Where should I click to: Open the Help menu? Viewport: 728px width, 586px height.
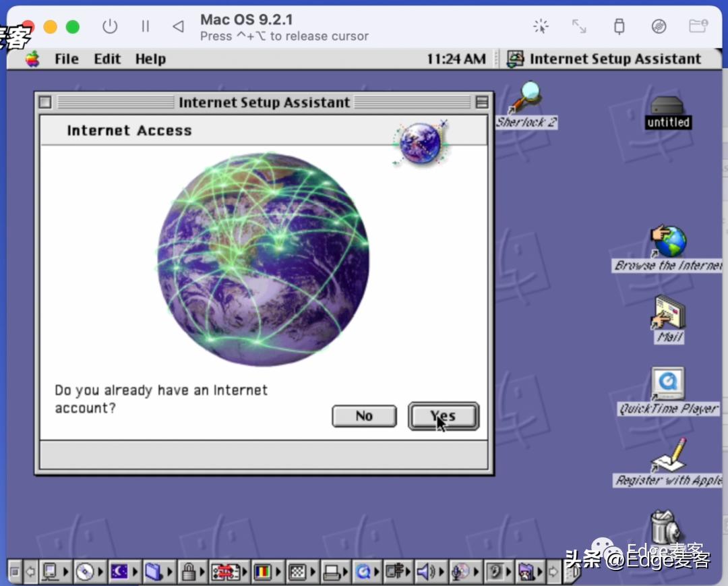click(150, 59)
